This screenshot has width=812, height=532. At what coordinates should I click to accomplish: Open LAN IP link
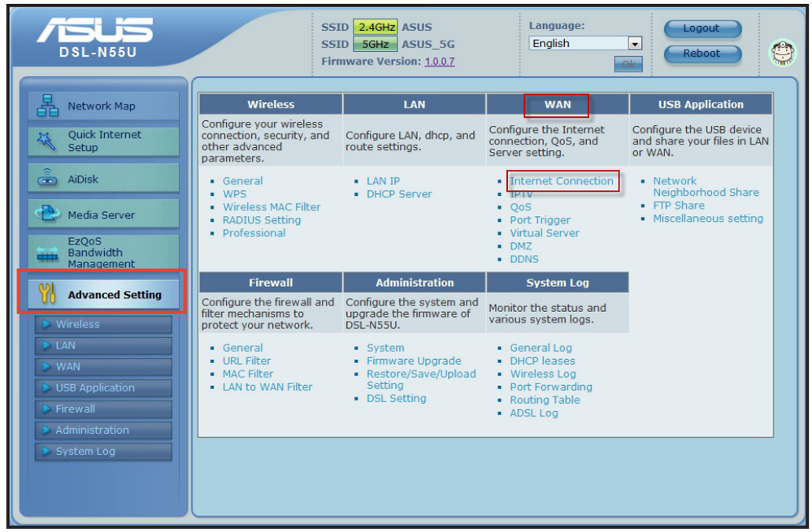click(383, 180)
